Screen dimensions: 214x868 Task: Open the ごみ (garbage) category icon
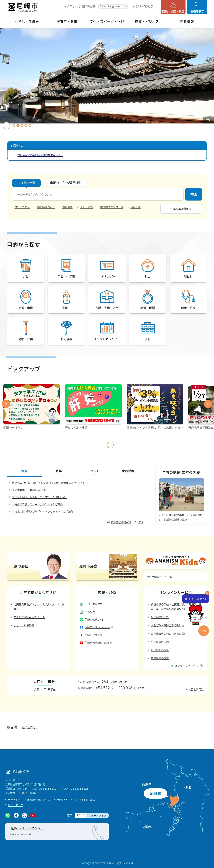[26, 268]
